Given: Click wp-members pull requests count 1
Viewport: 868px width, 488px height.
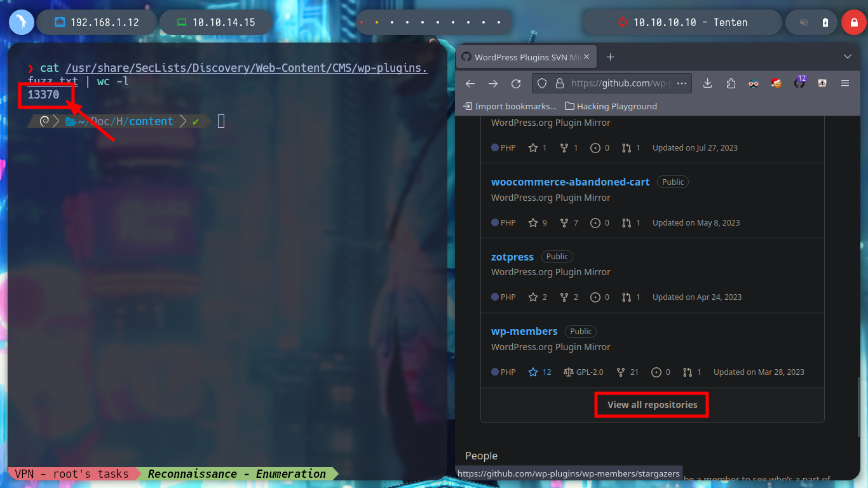Looking at the screenshot, I should [692, 372].
